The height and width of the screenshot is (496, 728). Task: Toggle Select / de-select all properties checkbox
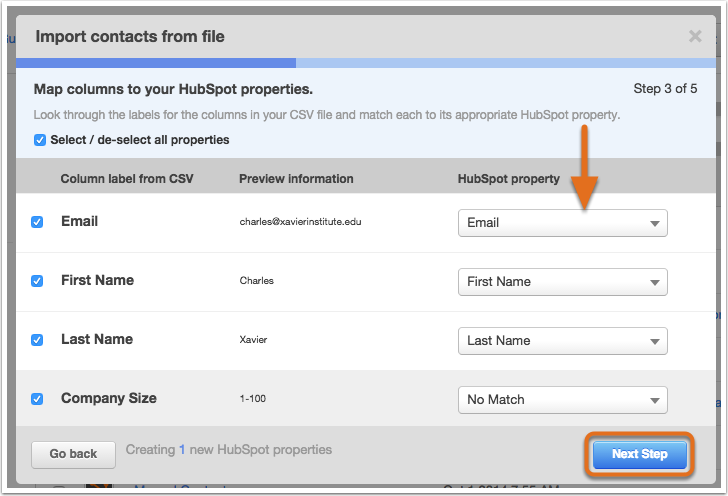[40, 140]
